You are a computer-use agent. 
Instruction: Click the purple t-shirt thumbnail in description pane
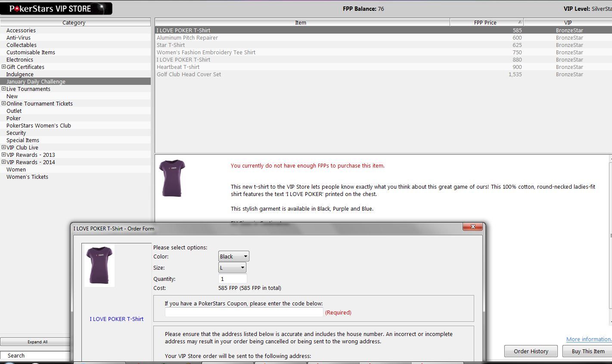[172, 178]
